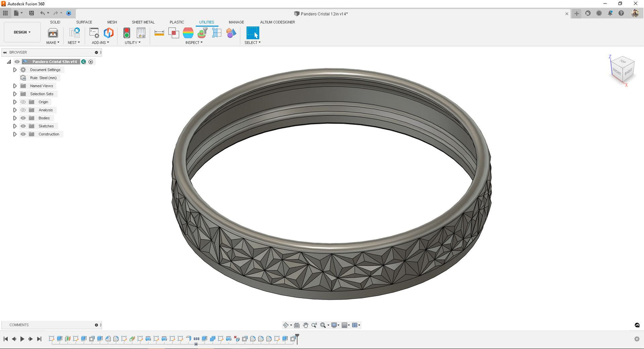
Task: Expand the Named Views tree node
Action: pos(15,86)
